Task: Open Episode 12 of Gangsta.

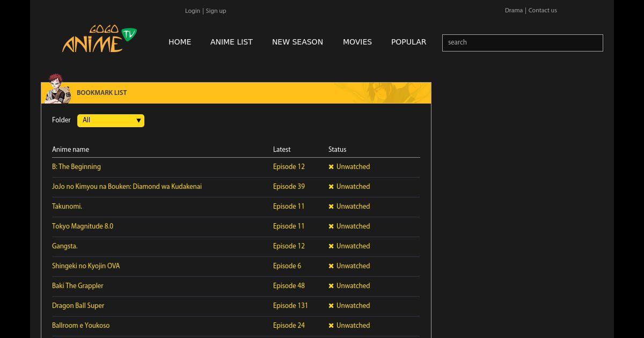Action: (x=289, y=246)
